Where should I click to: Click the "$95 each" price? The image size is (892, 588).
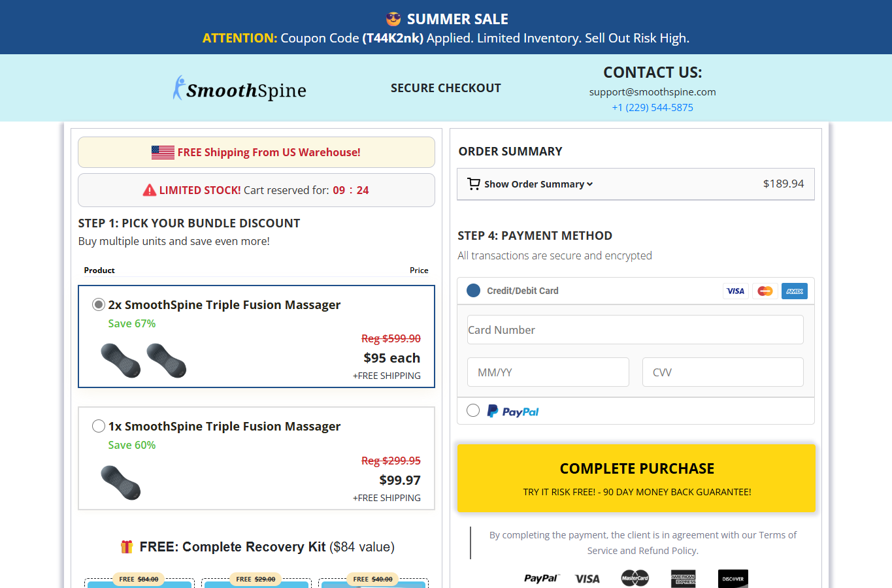[392, 358]
